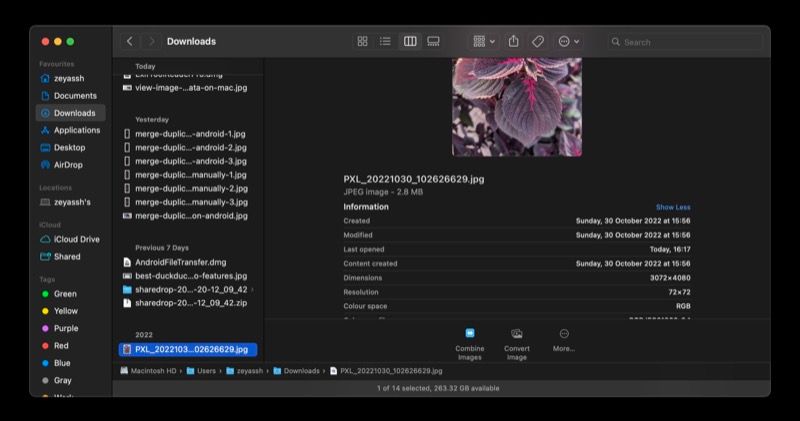Click in the Search field
800x421 pixels.
point(690,42)
